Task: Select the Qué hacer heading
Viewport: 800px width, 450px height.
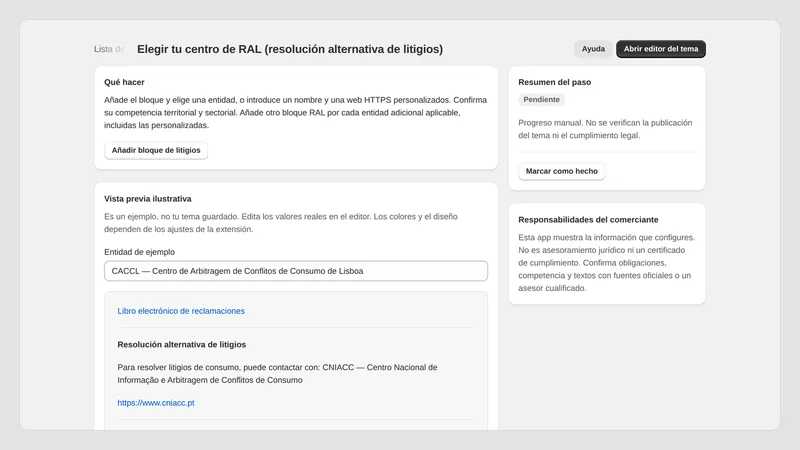Action: tap(124, 82)
